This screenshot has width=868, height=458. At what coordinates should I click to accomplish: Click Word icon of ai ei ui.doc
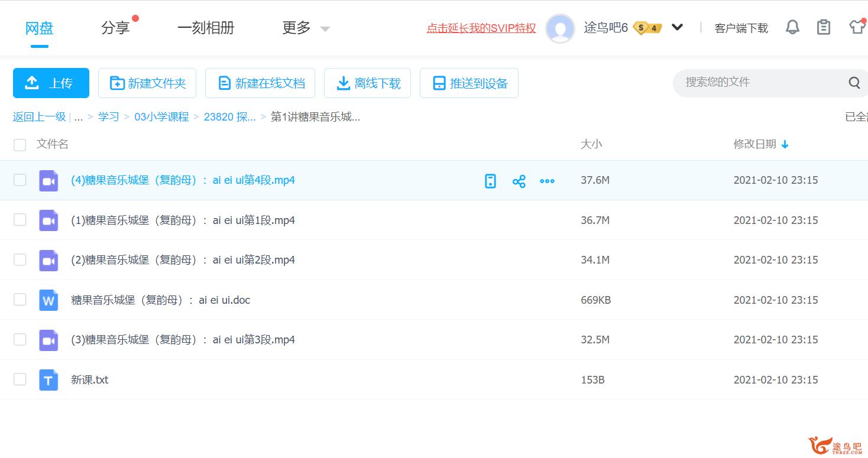[48, 300]
